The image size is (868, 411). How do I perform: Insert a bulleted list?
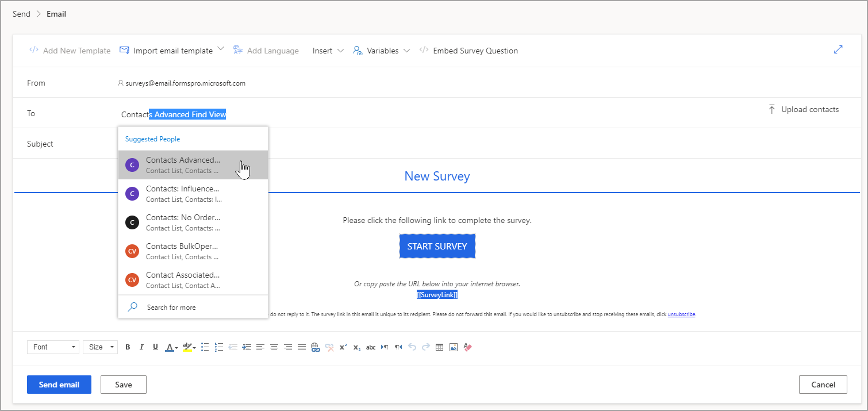point(205,347)
